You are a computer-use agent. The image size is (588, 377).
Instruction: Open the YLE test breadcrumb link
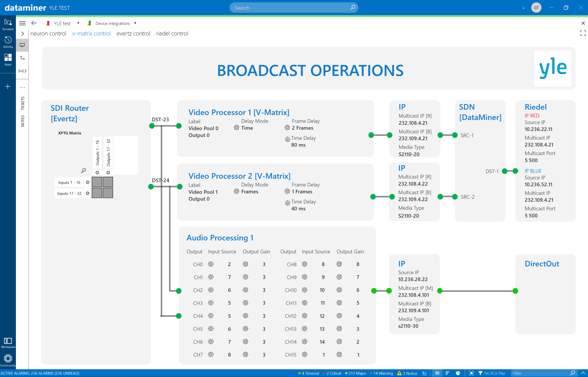62,23
